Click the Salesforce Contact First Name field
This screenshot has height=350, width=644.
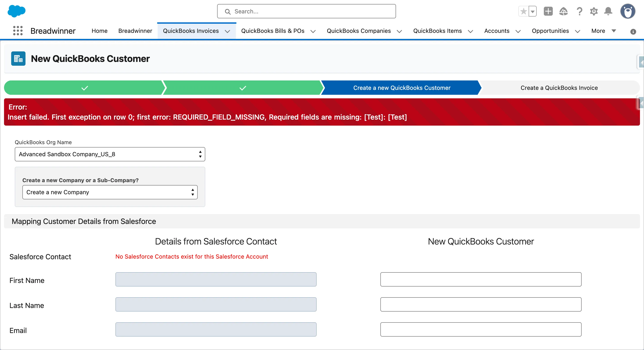tap(216, 279)
